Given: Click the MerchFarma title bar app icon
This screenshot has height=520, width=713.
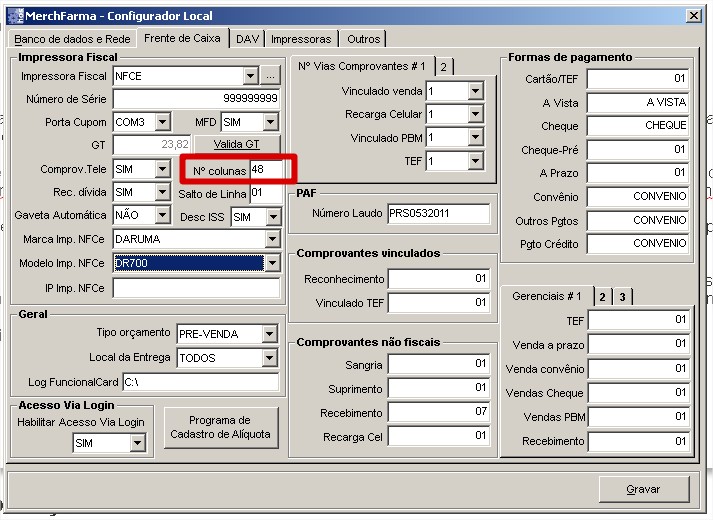Looking at the screenshot, I should click(14, 16).
